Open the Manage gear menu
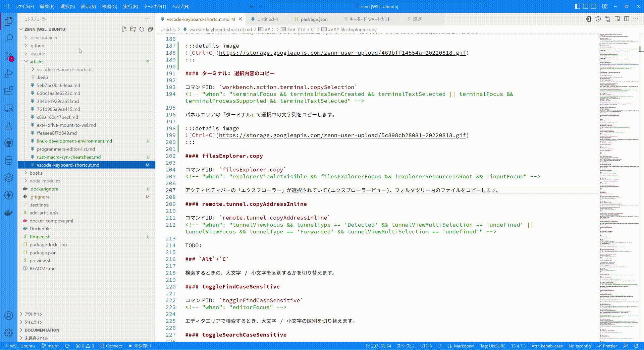 (9, 333)
